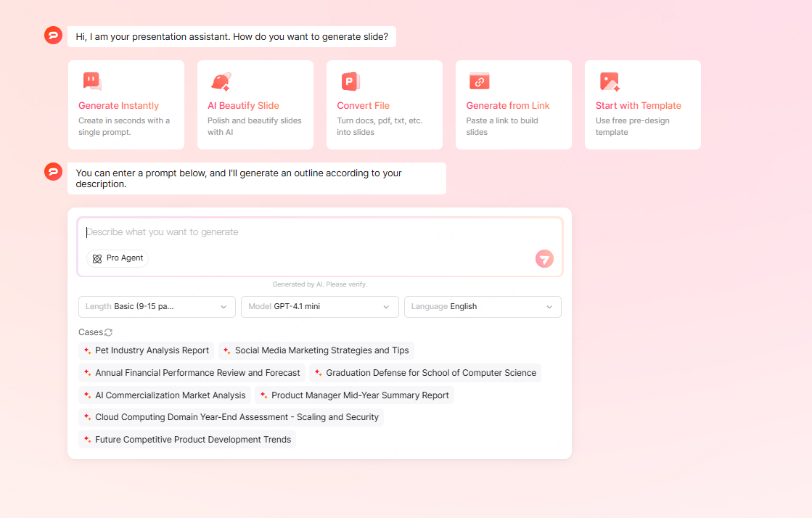Open the Length dropdown
The height and width of the screenshot is (518, 812).
[x=157, y=307]
